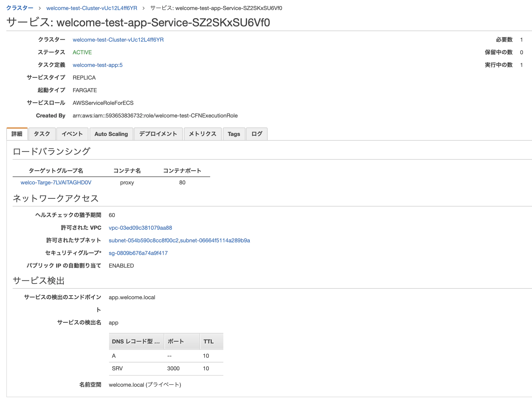Click the ENABLED public IP value

pos(121,266)
